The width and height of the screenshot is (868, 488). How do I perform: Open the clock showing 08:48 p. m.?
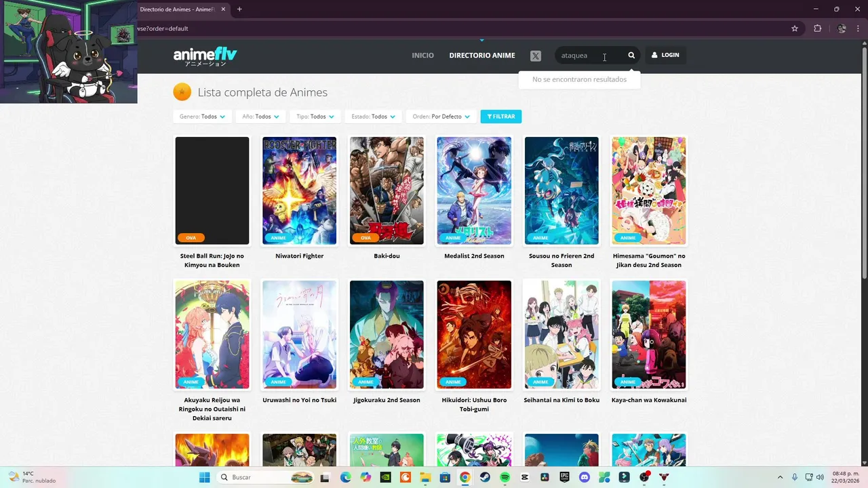pos(846,477)
